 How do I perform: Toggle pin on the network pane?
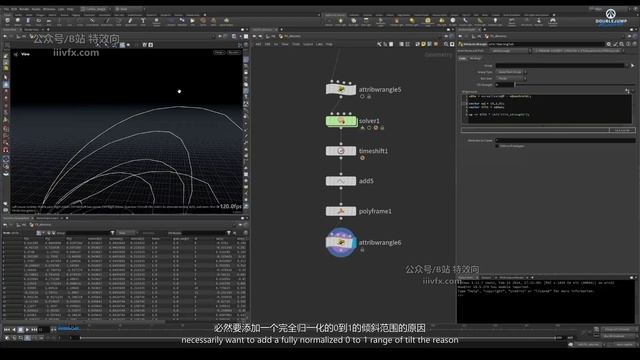tap(446, 36)
